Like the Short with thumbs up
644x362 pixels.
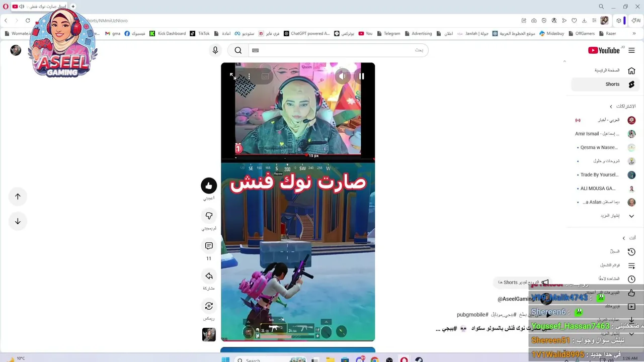[209, 186]
